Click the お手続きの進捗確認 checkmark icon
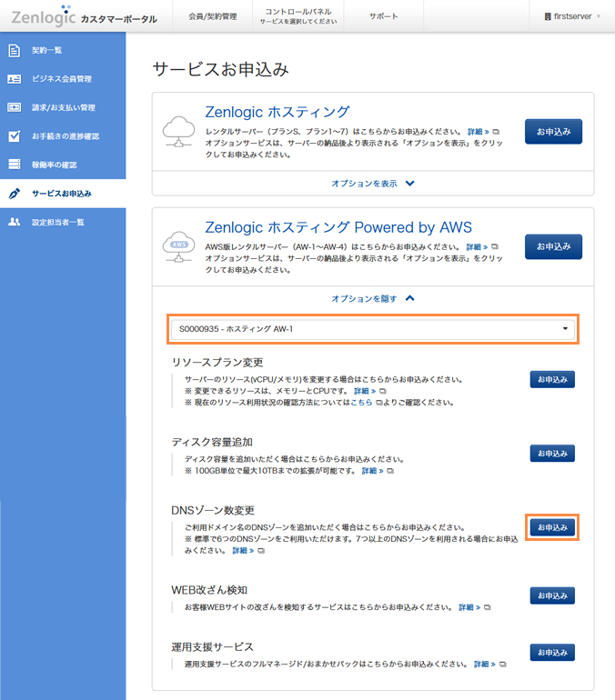Viewport: 615px width, 700px height. (x=15, y=136)
